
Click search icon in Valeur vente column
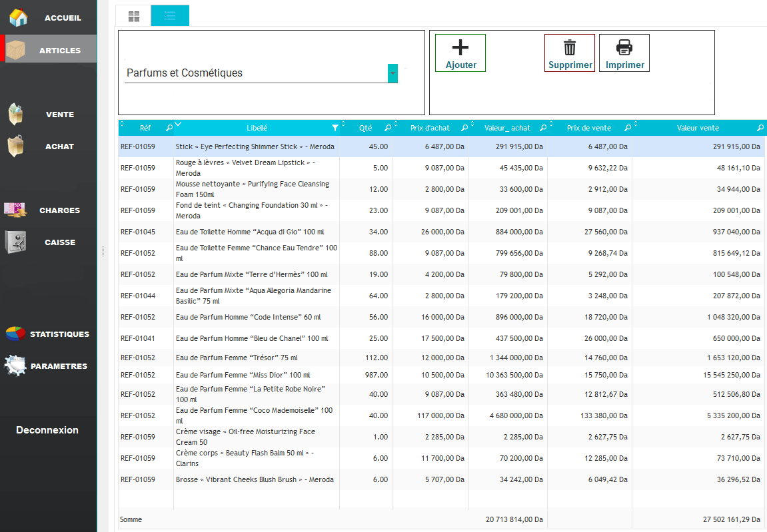pos(760,128)
